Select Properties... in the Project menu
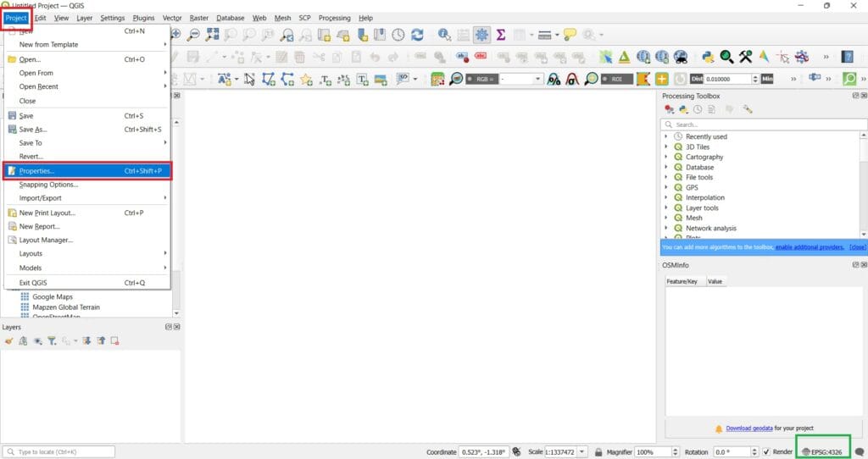Viewport: 868px width, 459px height. click(87, 171)
